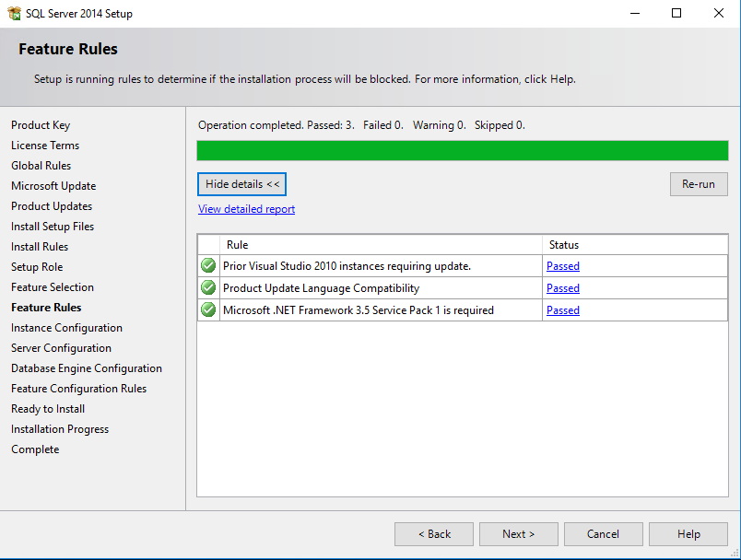Open Passed status for .NET Framework 3.5 rule
Screen dimensions: 741x560
coord(563,310)
